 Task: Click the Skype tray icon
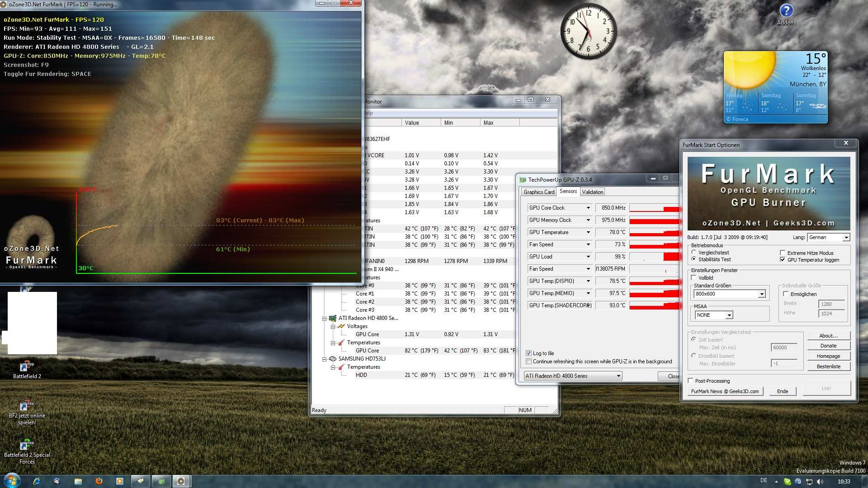pos(787,481)
